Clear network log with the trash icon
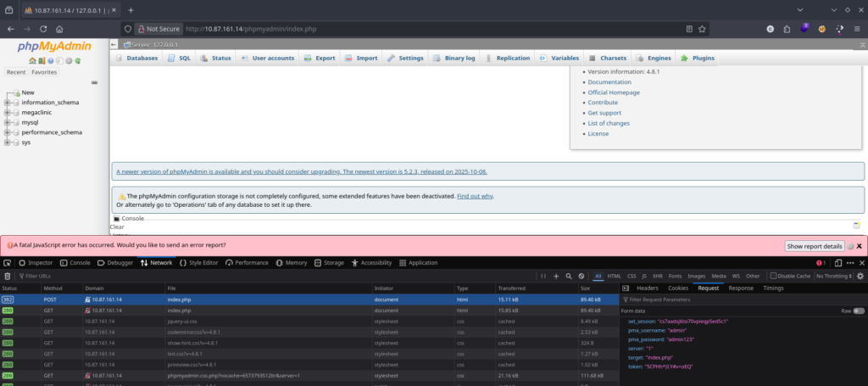This screenshot has width=868, height=386. point(7,276)
